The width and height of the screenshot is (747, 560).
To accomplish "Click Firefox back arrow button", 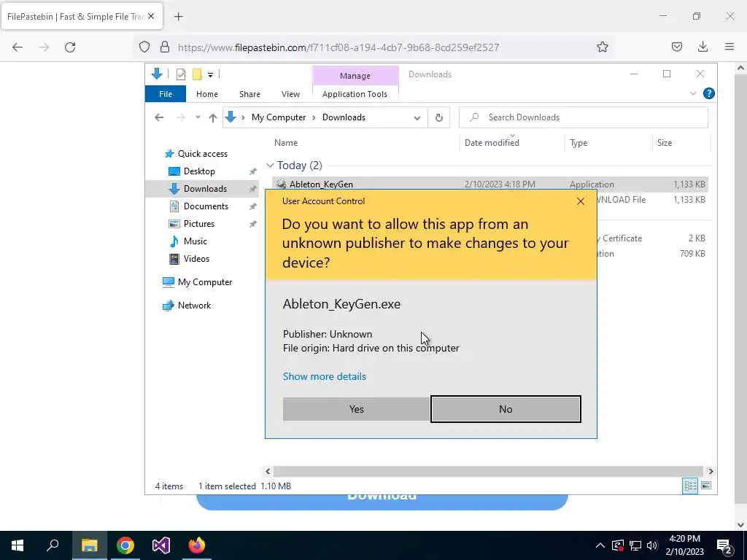I will coord(18,47).
